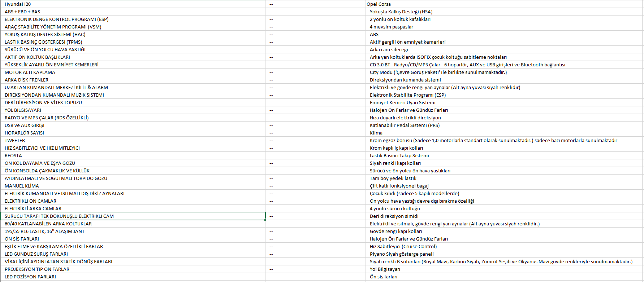
Task: Click LED GÜNDÜZ SÜRÜŞ FARLARI cell
Action: coord(133,254)
